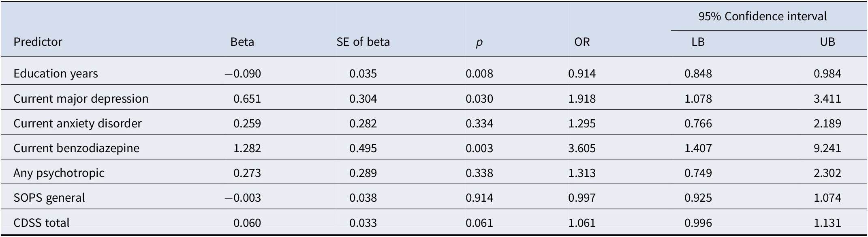Screen dimensions: 868x237
Task: Click the Beta column header
Action: click(242, 42)
